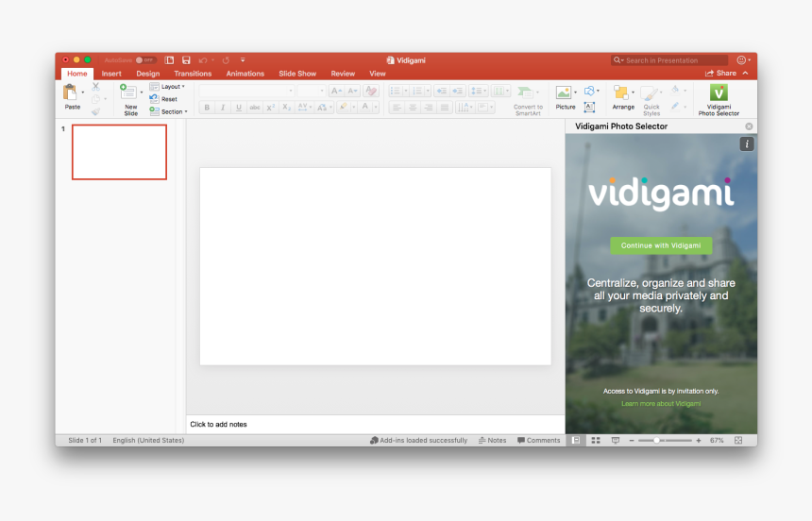The width and height of the screenshot is (812, 521).
Task: Zoom in with the plus button
Action: tap(699, 440)
